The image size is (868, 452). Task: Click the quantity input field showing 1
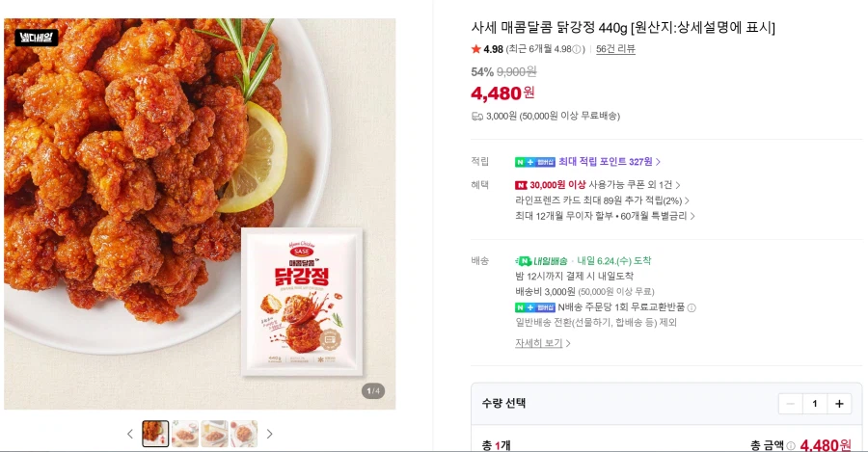click(x=814, y=404)
